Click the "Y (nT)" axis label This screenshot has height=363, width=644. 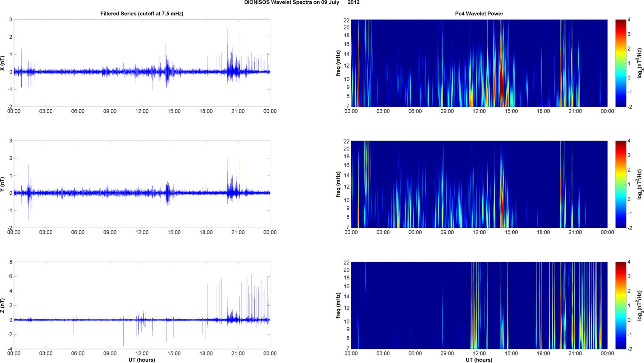tap(3, 184)
